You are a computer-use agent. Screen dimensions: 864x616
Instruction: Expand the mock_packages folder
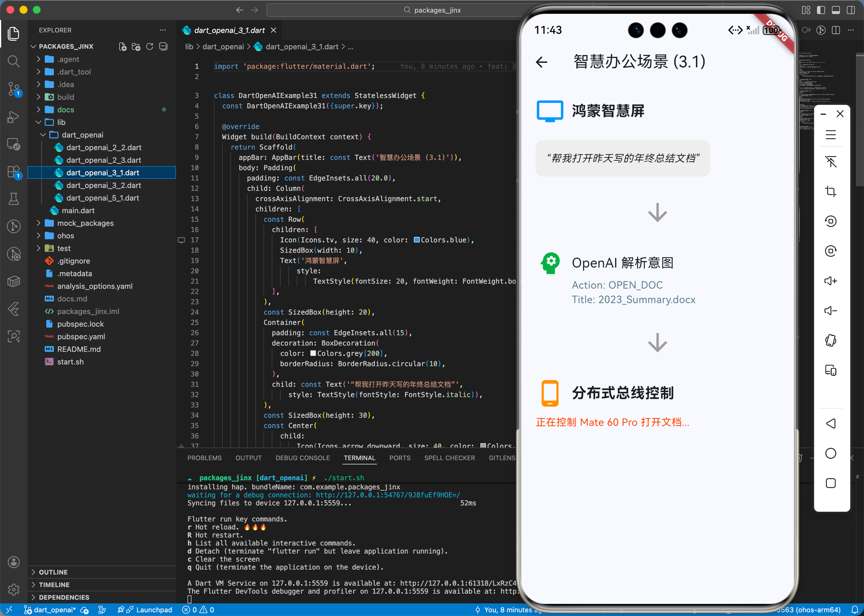tap(102, 223)
